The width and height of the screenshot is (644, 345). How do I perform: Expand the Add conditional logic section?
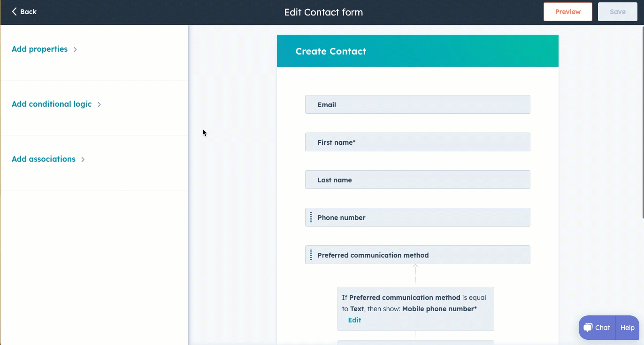pyautogui.click(x=56, y=104)
